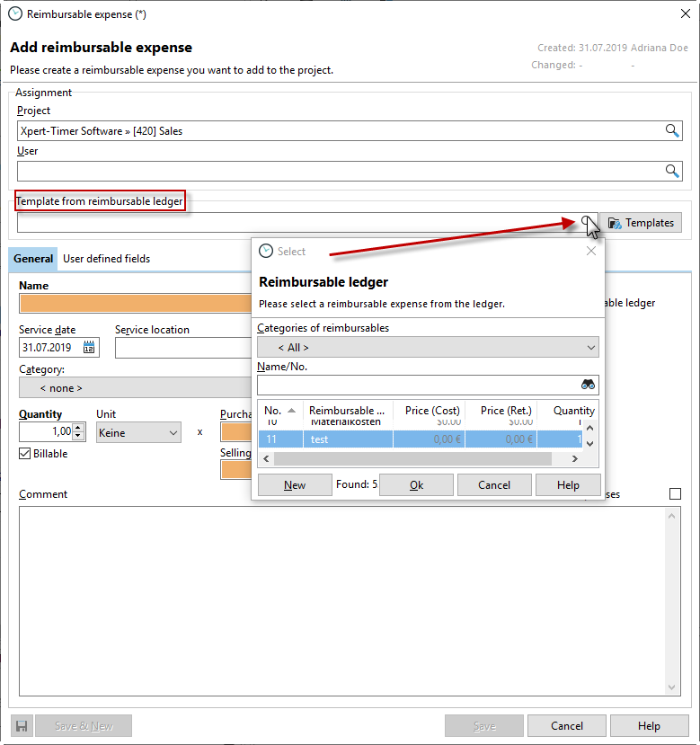The width and height of the screenshot is (700, 745).
Task: Select the General tab
Action: point(33,259)
